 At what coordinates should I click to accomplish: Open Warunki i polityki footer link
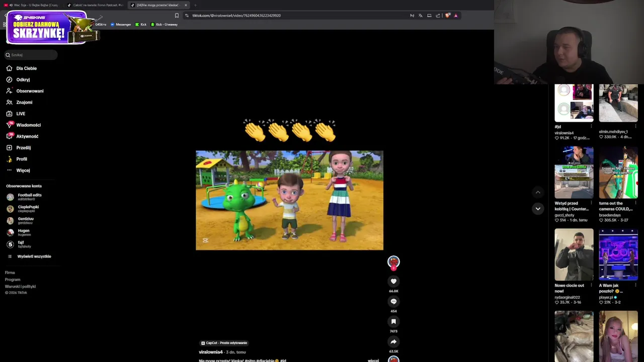(20, 287)
